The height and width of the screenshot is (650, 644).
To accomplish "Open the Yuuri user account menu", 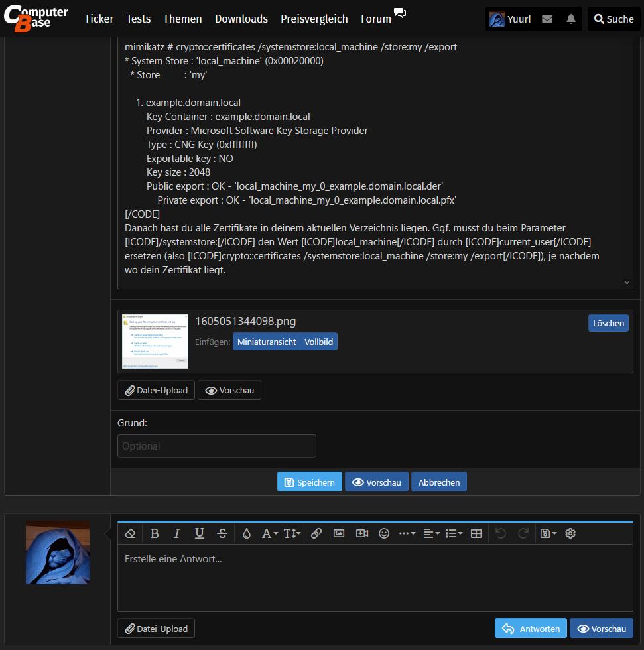I will [510, 19].
